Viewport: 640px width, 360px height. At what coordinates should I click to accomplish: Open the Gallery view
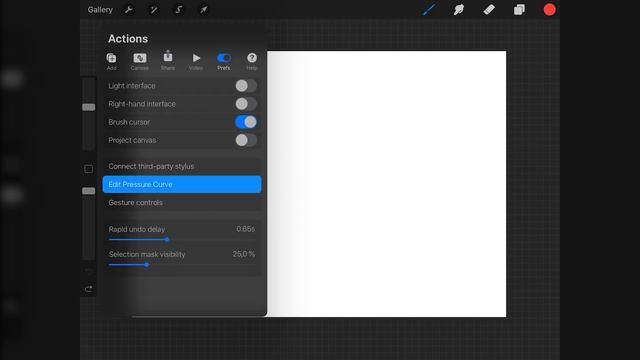click(x=100, y=10)
